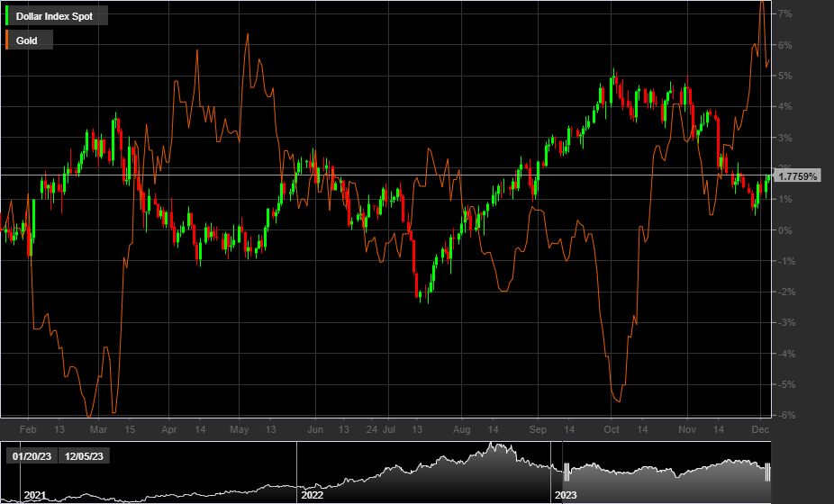Click the green Dollar Index color marker
This screenshot has height=504, width=834.
(x=8, y=16)
